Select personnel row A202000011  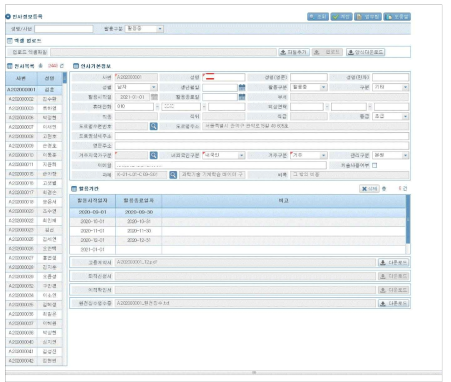point(34,164)
